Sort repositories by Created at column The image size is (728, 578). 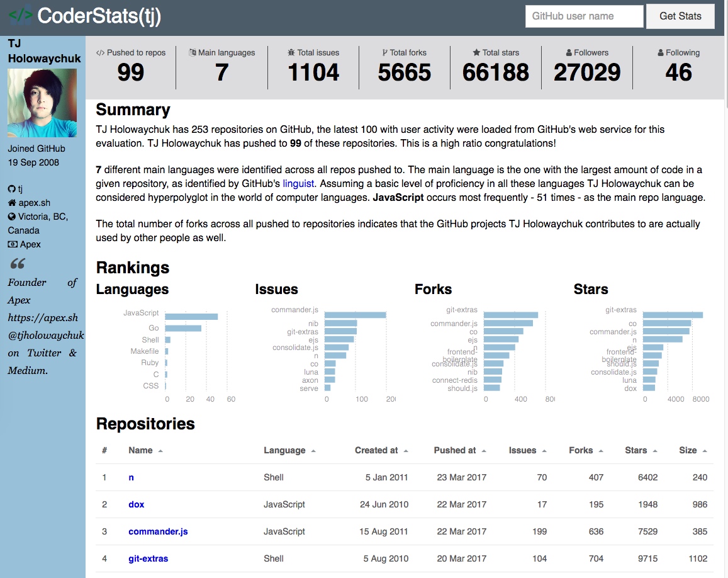(381, 450)
